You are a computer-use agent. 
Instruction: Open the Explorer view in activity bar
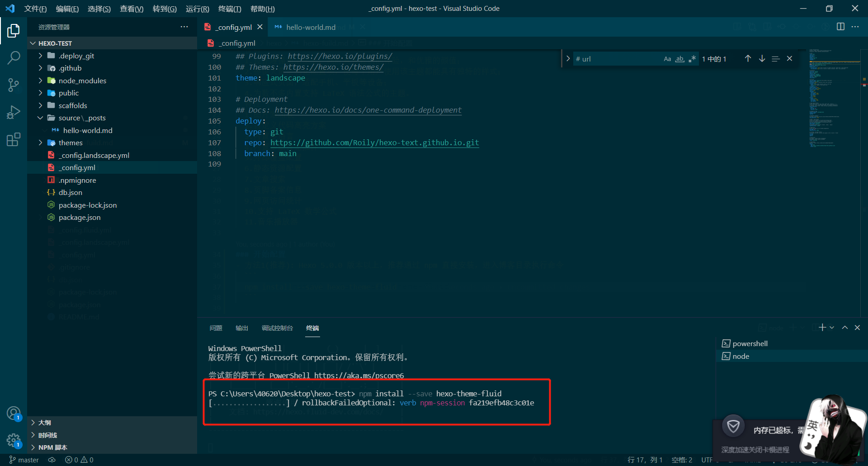pyautogui.click(x=14, y=31)
